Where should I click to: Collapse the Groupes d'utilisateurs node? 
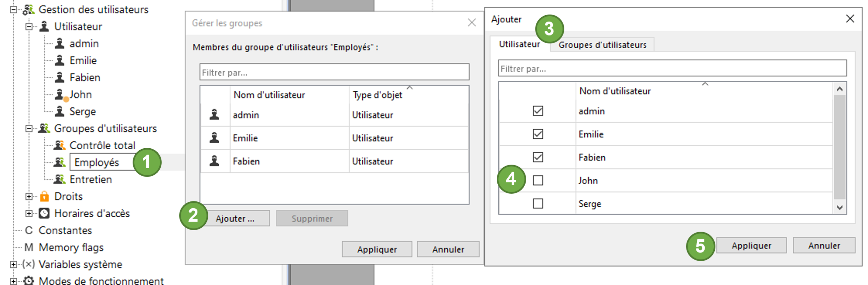pyautogui.click(x=29, y=129)
